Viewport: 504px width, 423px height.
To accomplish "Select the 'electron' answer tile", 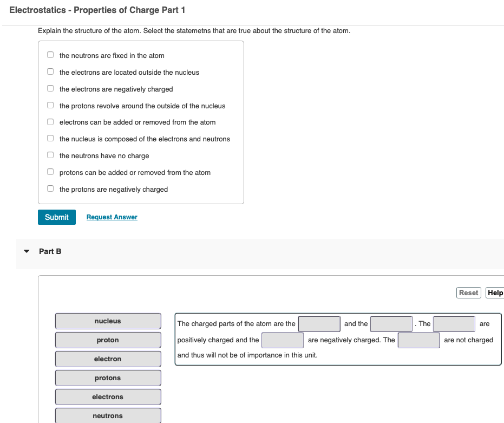I will (108, 359).
